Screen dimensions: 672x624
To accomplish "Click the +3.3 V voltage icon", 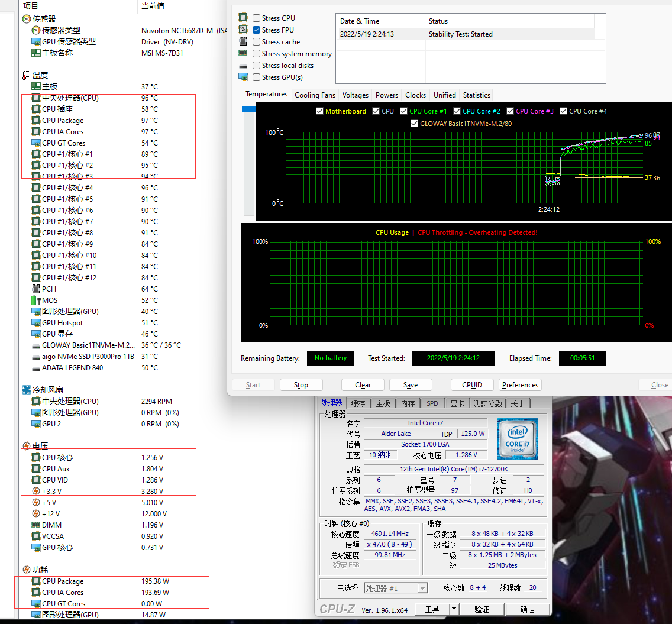I will (x=36, y=491).
